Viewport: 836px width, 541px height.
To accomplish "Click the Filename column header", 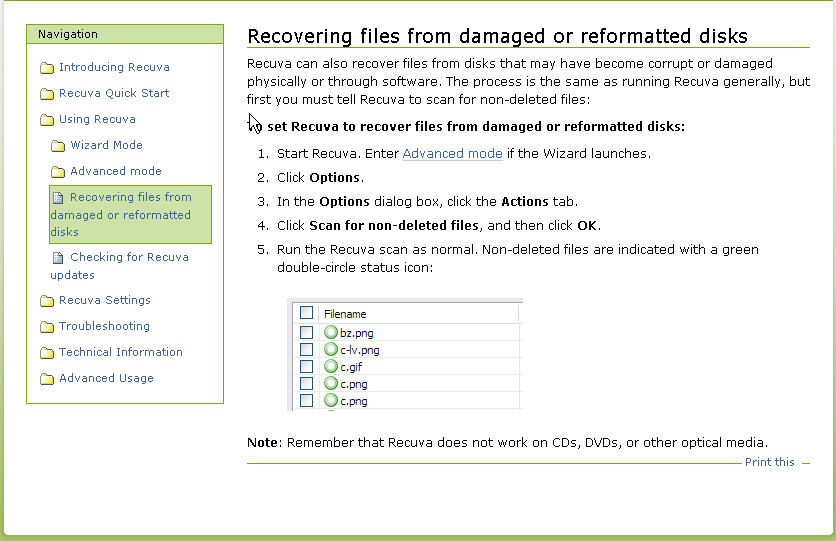I will (x=345, y=314).
